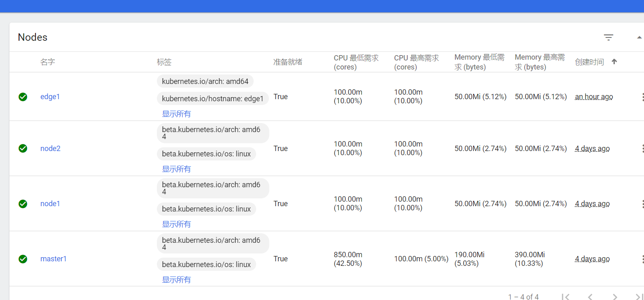Viewport: 644px width, 300px height.
Task: Open the three-dot actions menu for node2
Action: (x=642, y=149)
